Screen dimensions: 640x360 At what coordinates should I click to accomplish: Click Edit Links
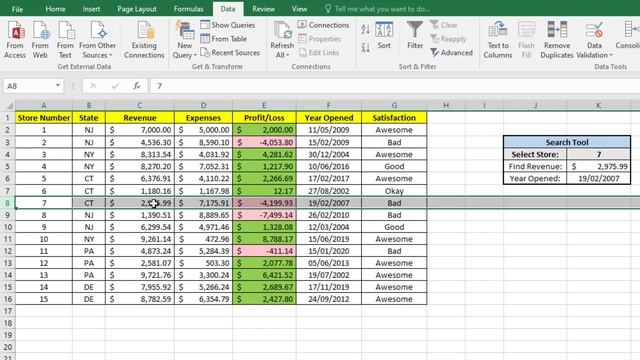point(319,53)
